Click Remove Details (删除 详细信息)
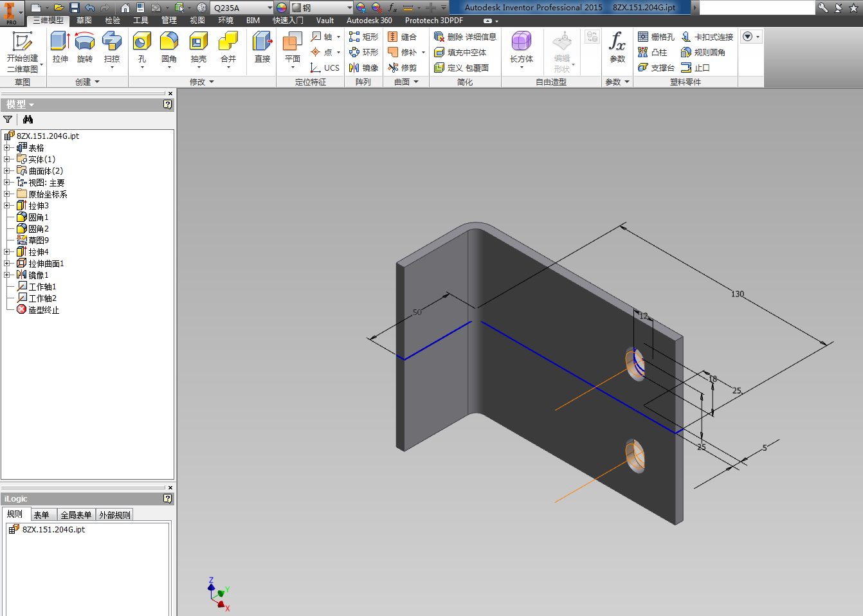The height and width of the screenshot is (616, 863). pos(465,37)
